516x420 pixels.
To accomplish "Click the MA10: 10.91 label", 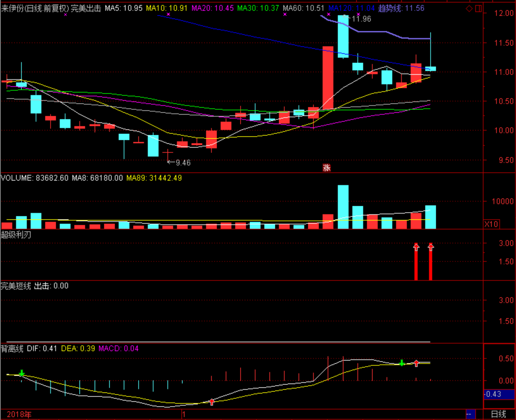I will pyautogui.click(x=167, y=8).
